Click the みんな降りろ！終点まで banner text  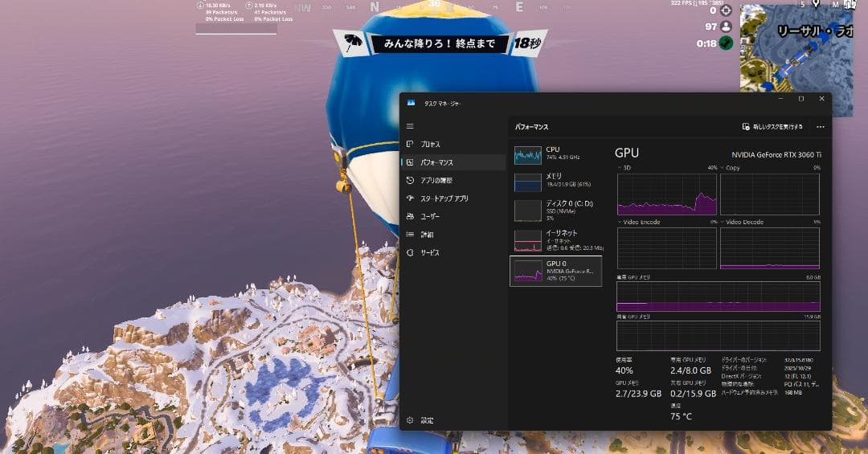(x=439, y=43)
